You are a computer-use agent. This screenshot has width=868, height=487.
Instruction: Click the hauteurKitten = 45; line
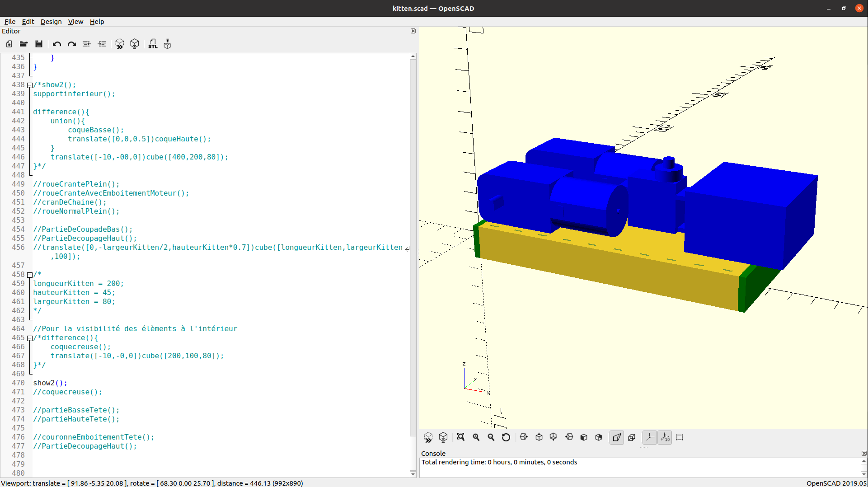click(74, 293)
